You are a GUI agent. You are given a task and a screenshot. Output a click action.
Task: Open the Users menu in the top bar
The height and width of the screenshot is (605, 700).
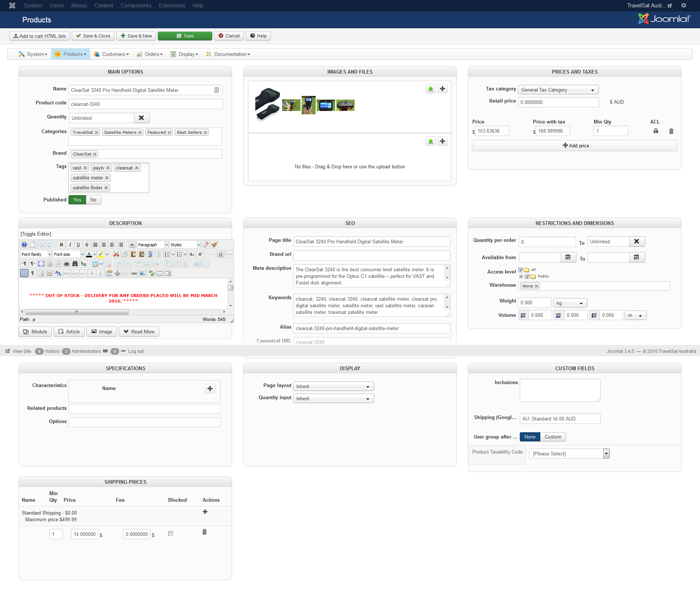(57, 6)
